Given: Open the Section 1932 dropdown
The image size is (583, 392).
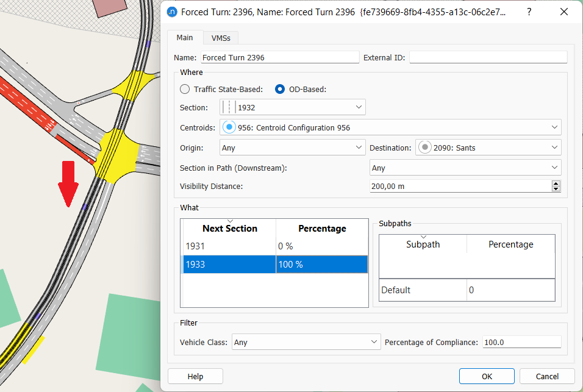Looking at the screenshot, I should (358, 107).
